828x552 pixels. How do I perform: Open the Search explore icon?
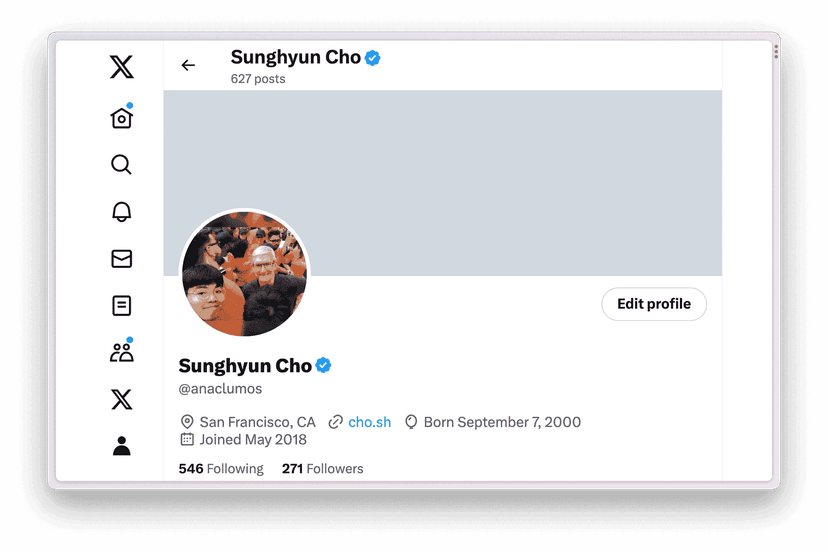(x=121, y=164)
